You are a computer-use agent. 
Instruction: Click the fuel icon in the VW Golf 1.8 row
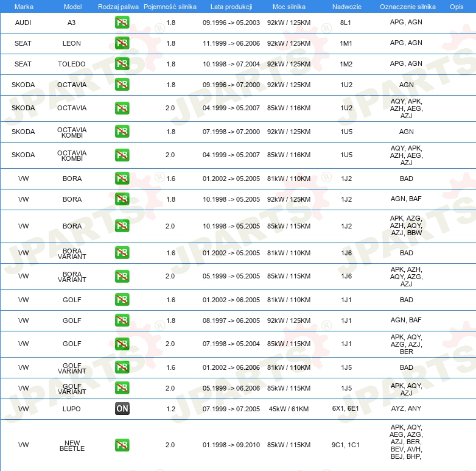[122, 320]
